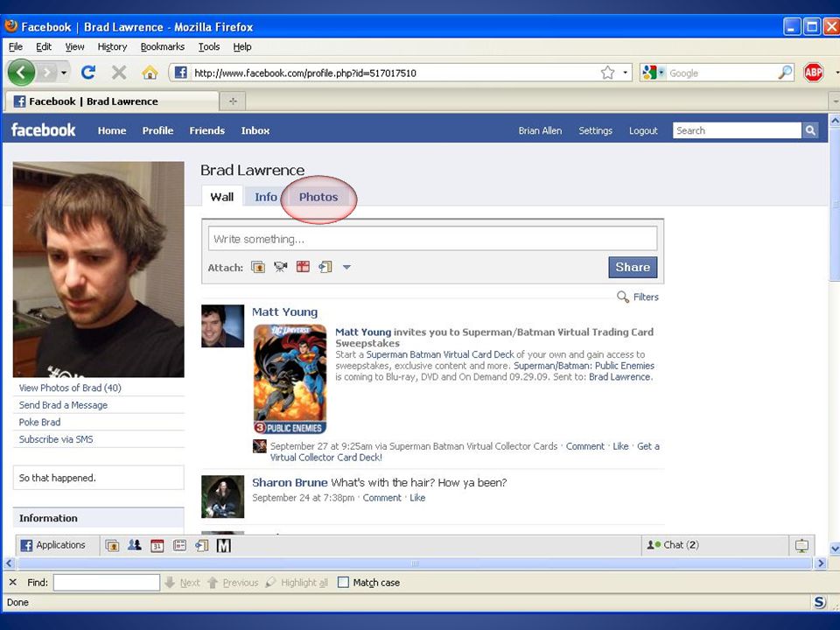The image size is (840, 630).
Task: Click the Adblock Plus ABP icon
Action: (813, 73)
